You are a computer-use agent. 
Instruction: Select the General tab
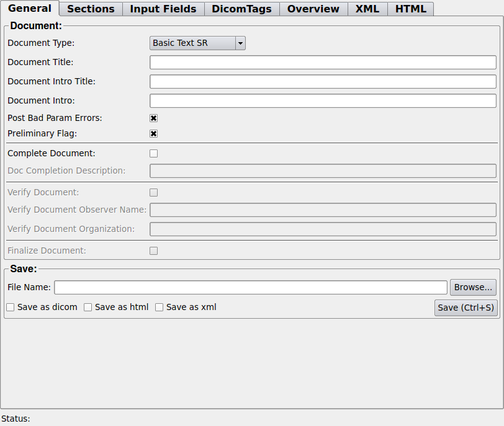[30, 9]
